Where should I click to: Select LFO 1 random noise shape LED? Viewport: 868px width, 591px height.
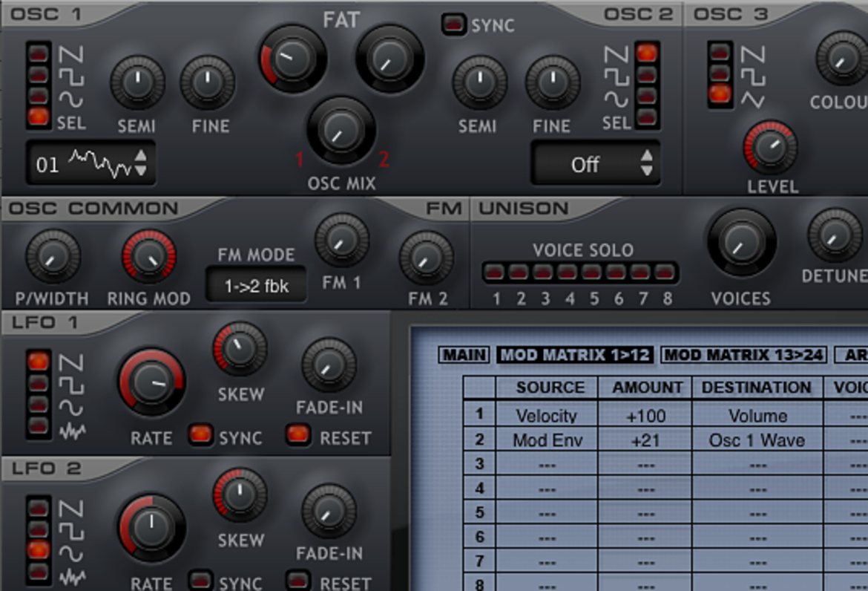(38, 425)
